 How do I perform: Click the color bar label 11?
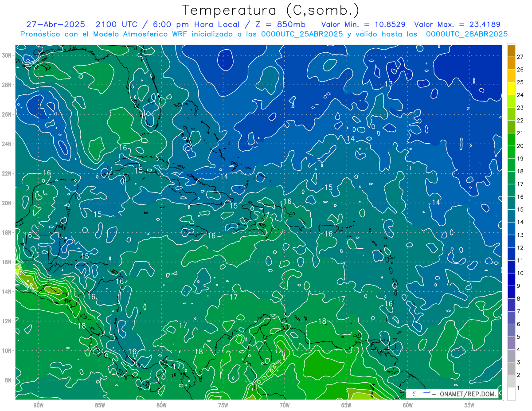click(x=520, y=261)
